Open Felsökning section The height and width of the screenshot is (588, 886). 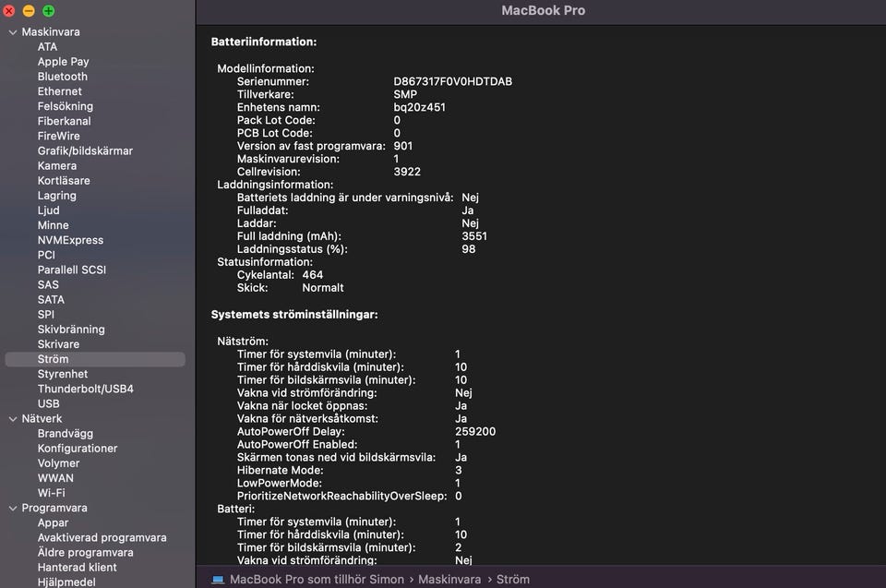point(66,106)
